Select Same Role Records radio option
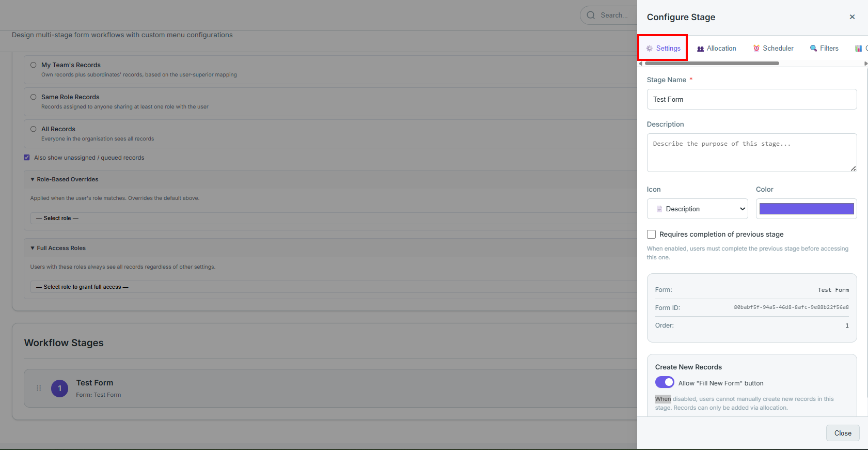The image size is (868, 450). point(34,97)
